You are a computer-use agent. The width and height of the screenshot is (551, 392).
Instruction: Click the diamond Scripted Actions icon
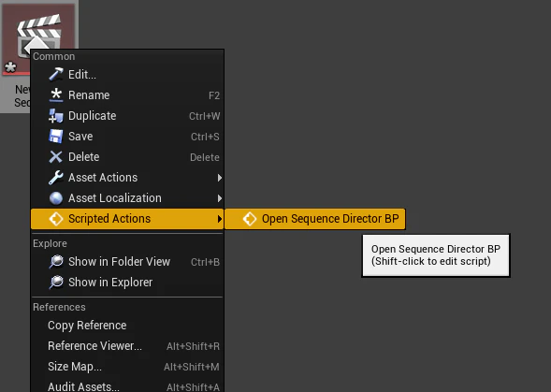(x=56, y=219)
